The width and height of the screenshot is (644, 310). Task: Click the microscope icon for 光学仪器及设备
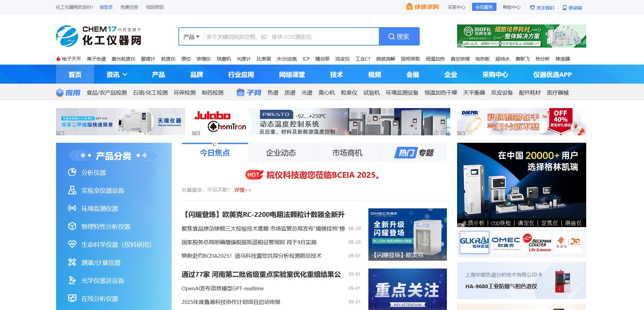coord(72,280)
